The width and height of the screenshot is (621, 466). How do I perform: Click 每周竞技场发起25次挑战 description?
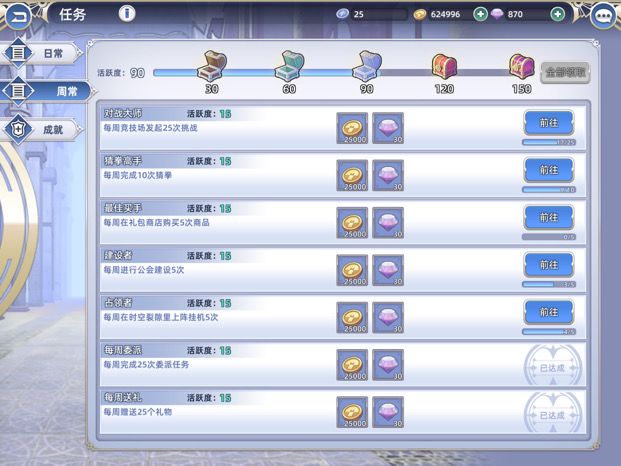coord(150,128)
